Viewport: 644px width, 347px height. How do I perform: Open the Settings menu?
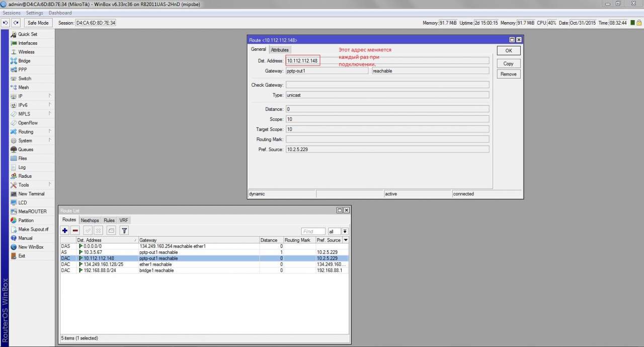click(x=35, y=13)
